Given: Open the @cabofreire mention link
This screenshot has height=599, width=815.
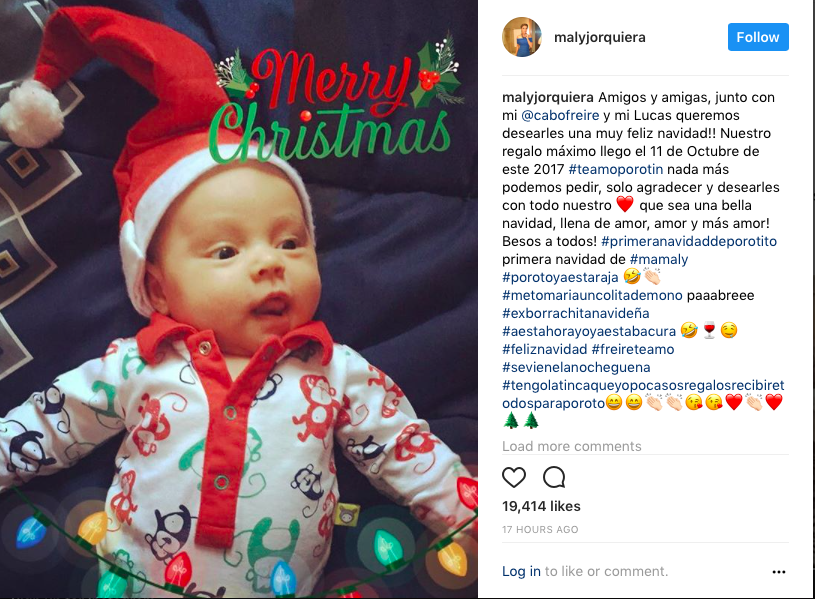Looking at the screenshot, I should pyautogui.click(x=560, y=115).
